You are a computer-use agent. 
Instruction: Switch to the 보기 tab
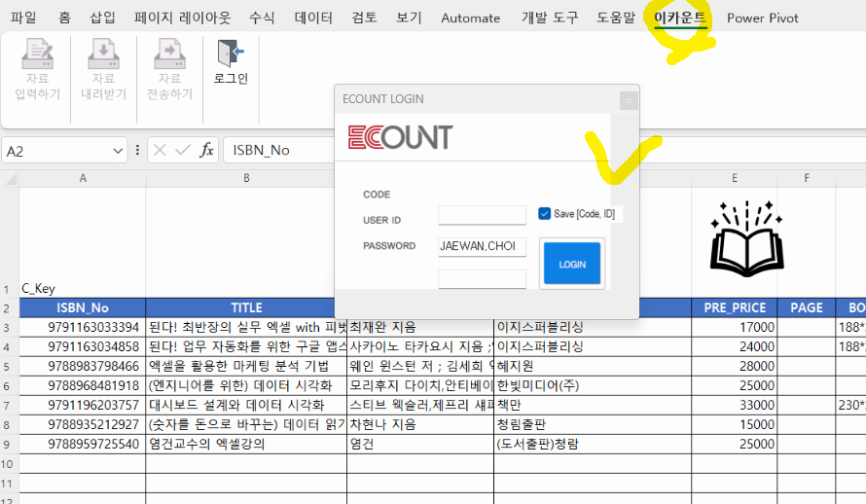[x=409, y=18]
